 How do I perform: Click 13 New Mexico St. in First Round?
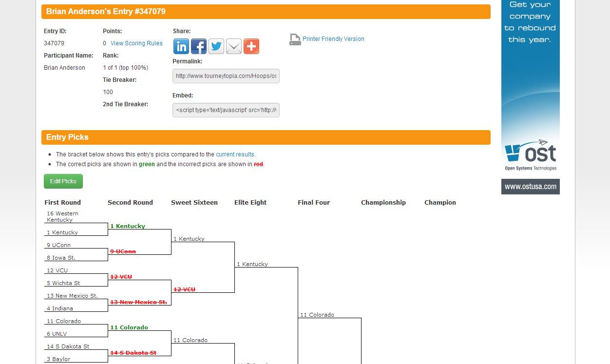pyautogui.click(x=72, y=296)
